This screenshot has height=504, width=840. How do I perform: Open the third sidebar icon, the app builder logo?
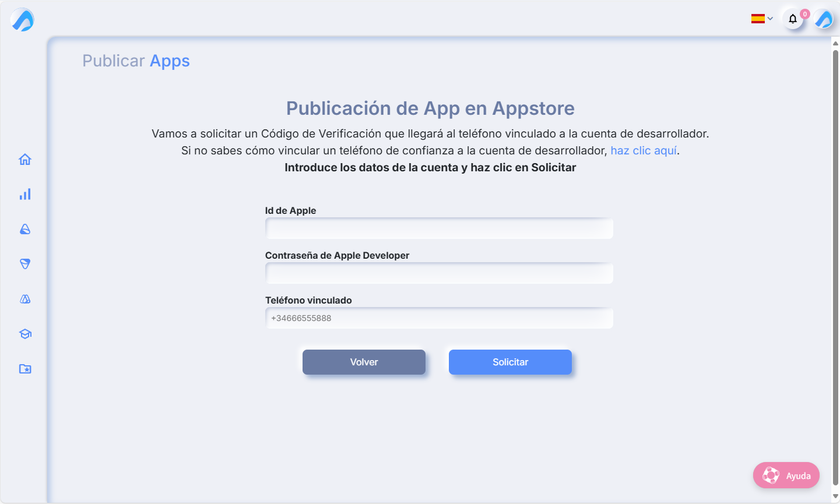25,229
